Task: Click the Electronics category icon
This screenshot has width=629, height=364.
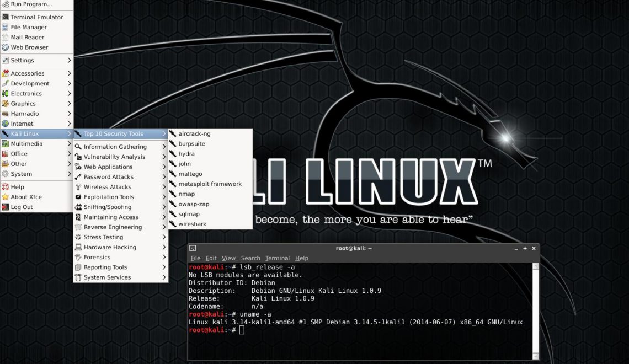Action: 5,93
